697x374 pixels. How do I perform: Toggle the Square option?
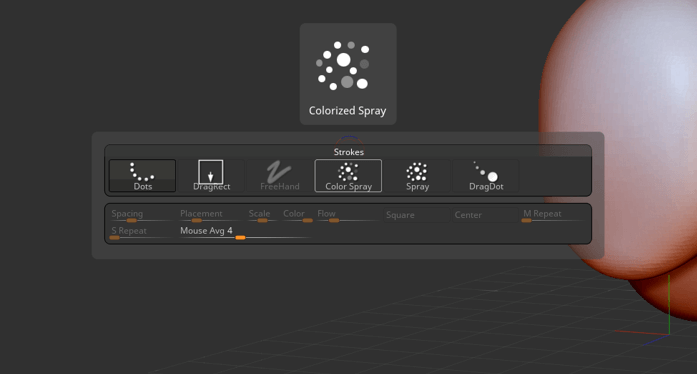point(417,215)
